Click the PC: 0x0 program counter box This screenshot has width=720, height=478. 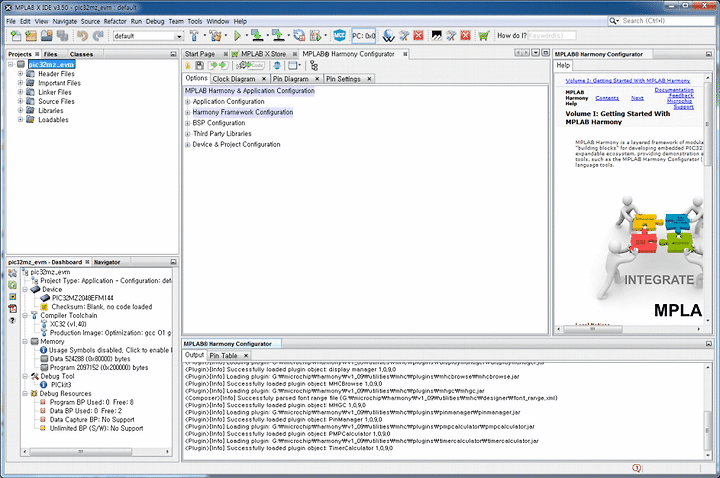pos(364,36)
